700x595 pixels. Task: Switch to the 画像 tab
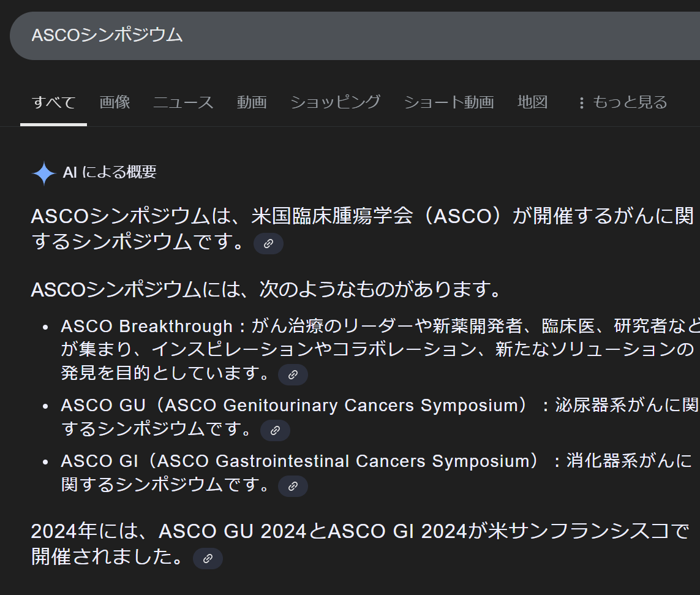(115, 102)
